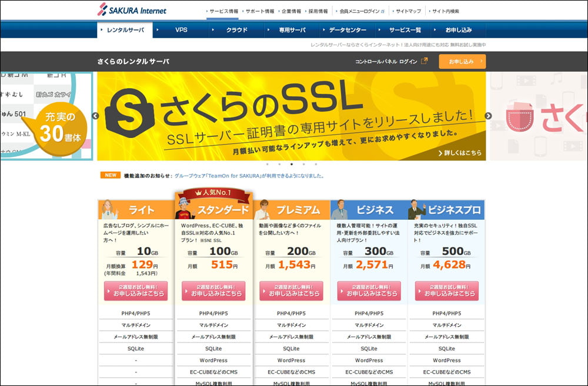The width and height of the screenshot is (588, 386).
Task: Click the 300GB capacity in ビジネス
Action: [x=379, y=251]
